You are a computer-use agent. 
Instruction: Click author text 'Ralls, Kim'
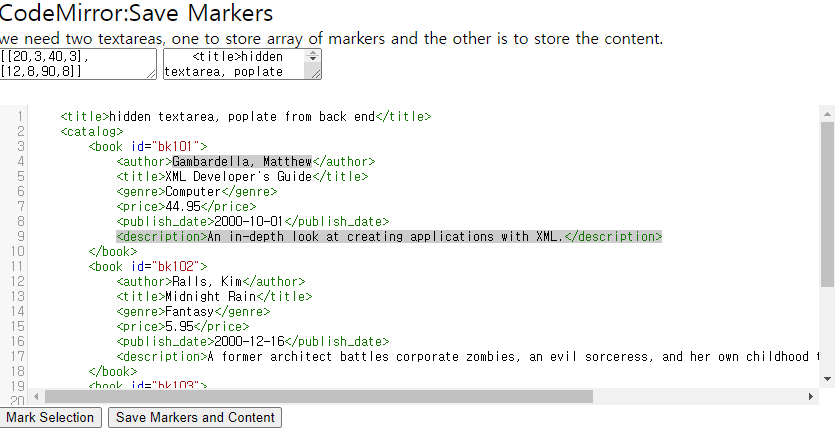207,281
